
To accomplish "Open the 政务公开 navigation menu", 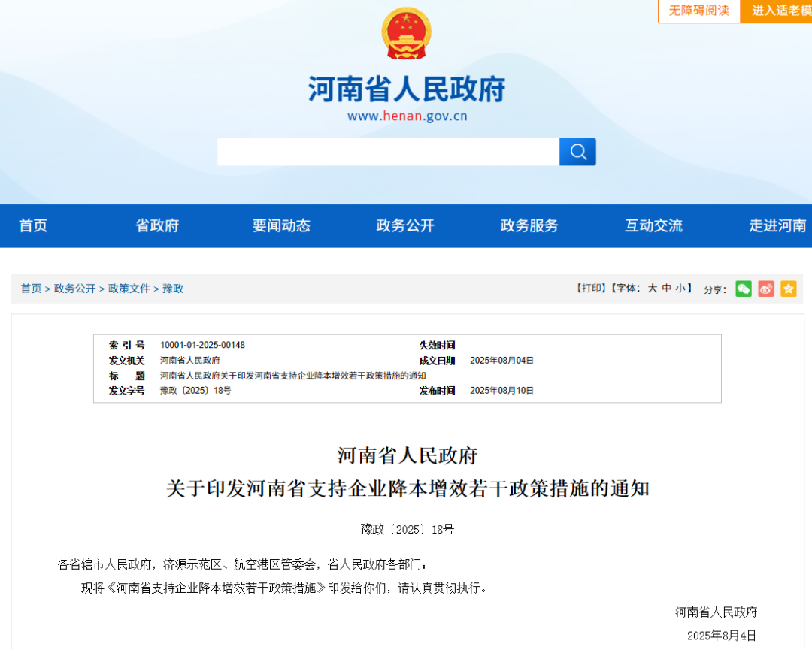I will click(404, 225).
